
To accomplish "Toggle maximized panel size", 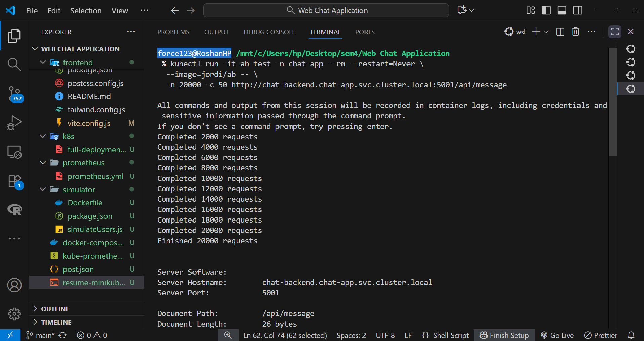I will pyautogui.click(x=615, y=32).
